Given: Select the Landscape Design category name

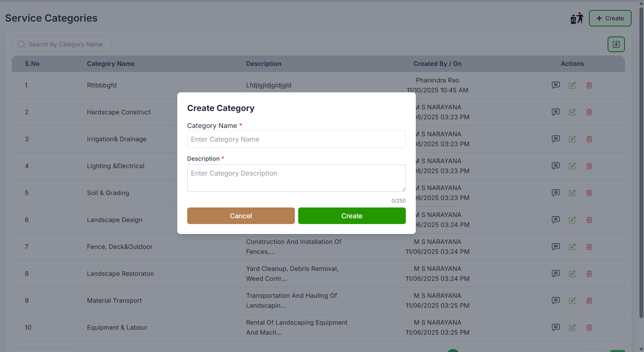Looking at the screenshot, I should 115,220.
